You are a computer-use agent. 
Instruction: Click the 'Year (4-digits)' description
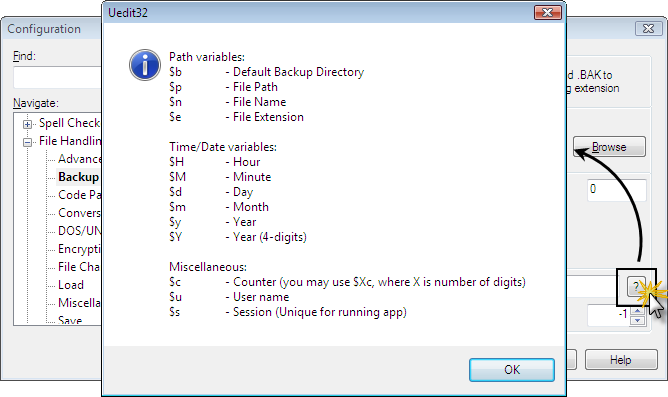coord(270,237)
